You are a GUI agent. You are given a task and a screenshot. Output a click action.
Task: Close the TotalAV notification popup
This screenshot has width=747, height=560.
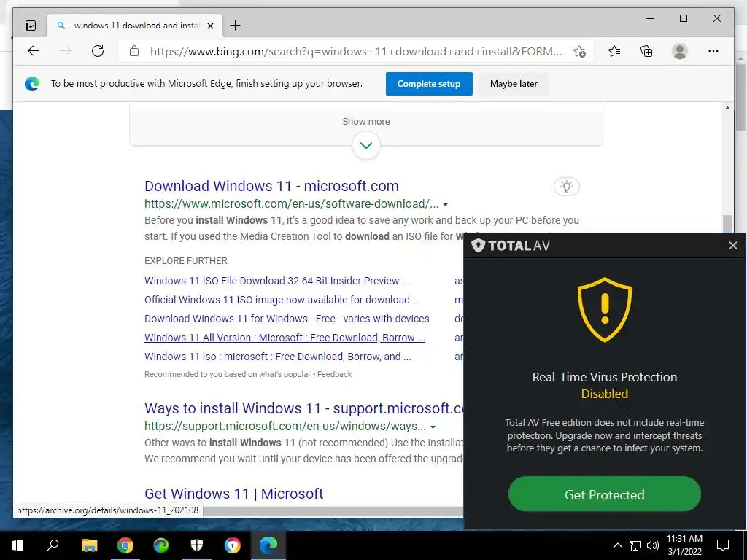point(732,245)
